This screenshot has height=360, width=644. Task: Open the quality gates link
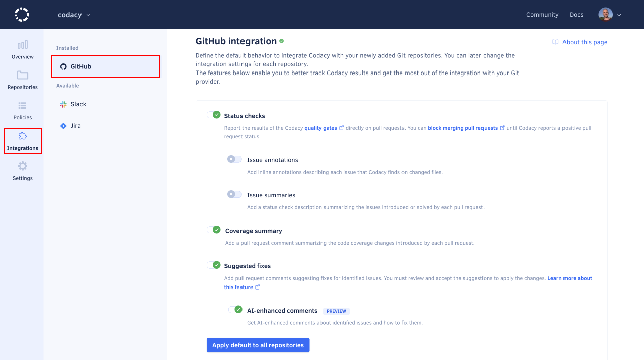point(320,128)
